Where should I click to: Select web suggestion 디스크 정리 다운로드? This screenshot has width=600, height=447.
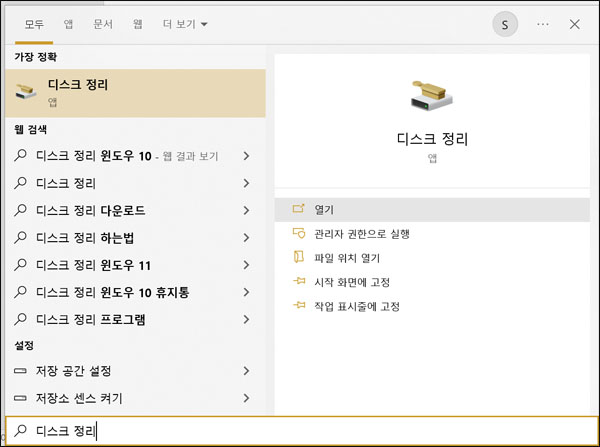135,210
